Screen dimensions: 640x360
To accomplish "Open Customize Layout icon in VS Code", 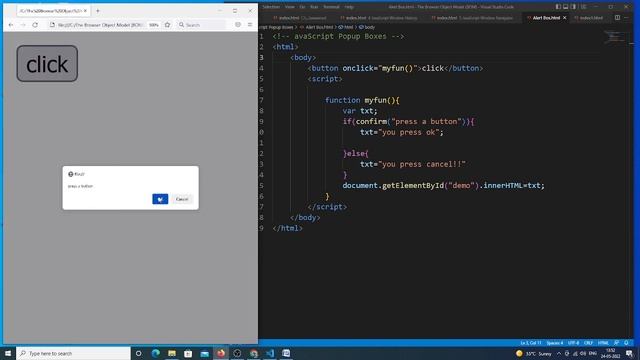I will tap(584, 7).
